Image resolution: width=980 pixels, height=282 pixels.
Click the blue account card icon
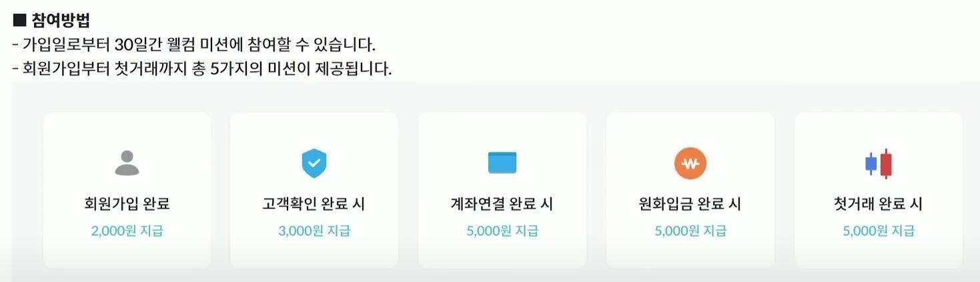click(x=502, y=163)
